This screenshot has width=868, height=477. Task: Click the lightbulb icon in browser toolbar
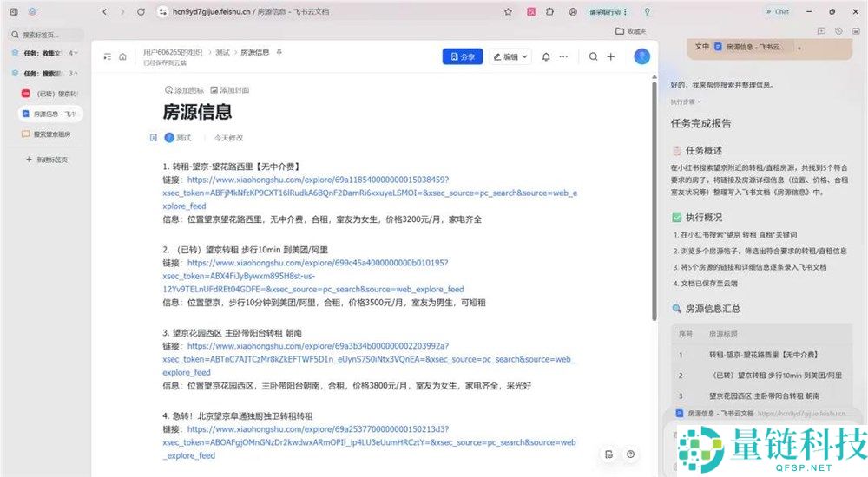648,11
